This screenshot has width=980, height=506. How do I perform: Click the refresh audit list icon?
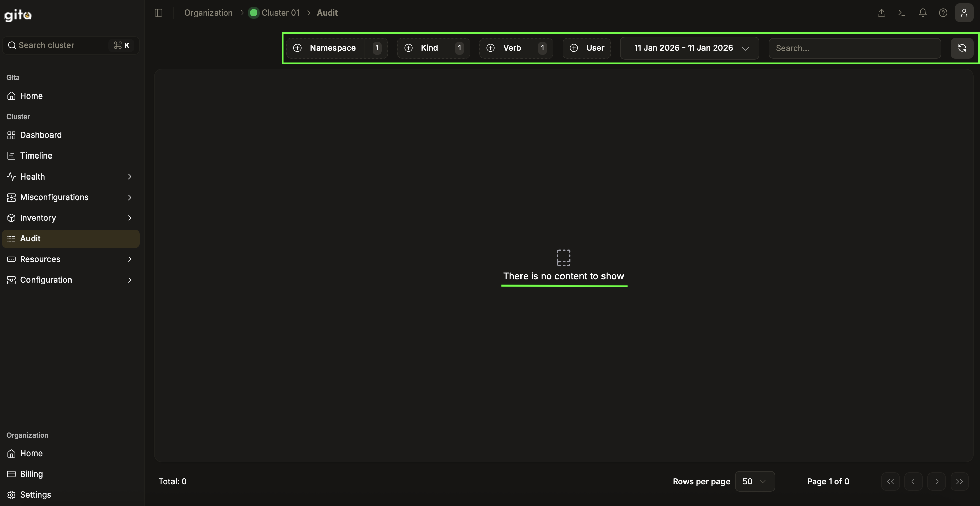962,48
